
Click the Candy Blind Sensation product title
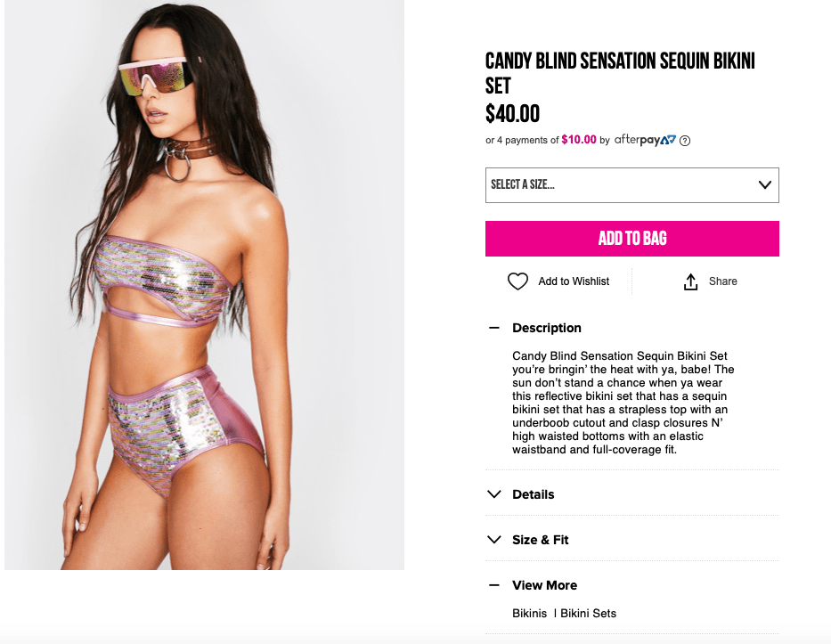pos(620,73)
